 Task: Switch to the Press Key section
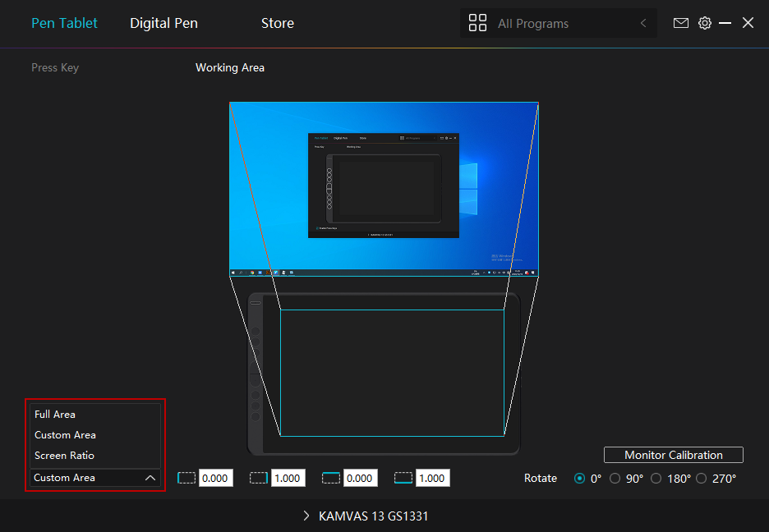[x=55, y=67]
